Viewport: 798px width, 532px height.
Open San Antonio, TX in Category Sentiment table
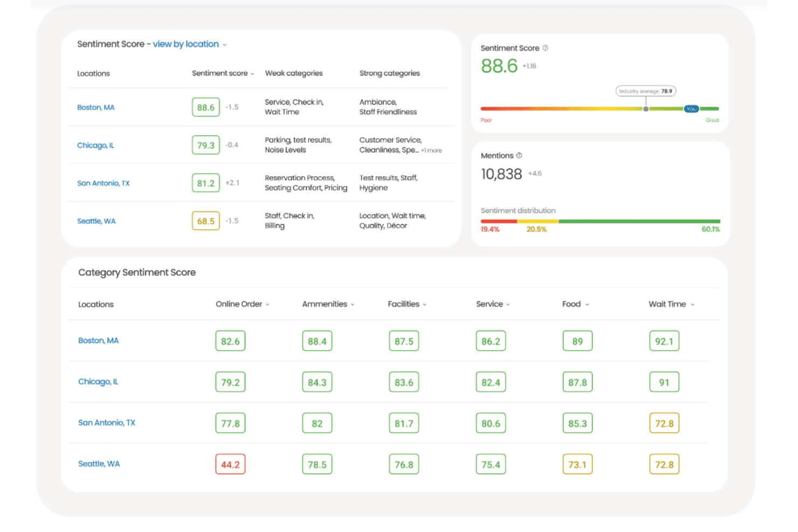pyautogui.click(x=107, y=423)
